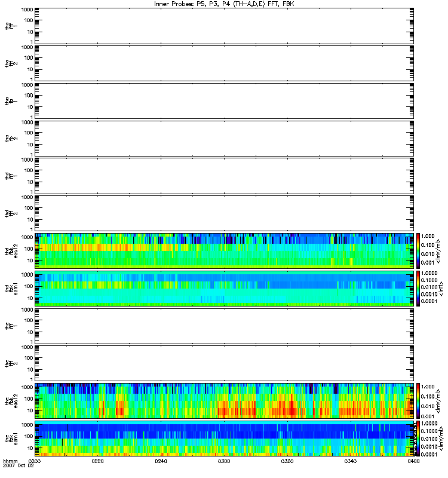Click the 0240 time axis label
The height and width of the screenshot is (478, 448).
pyautogui.click(x=161, y=461)
